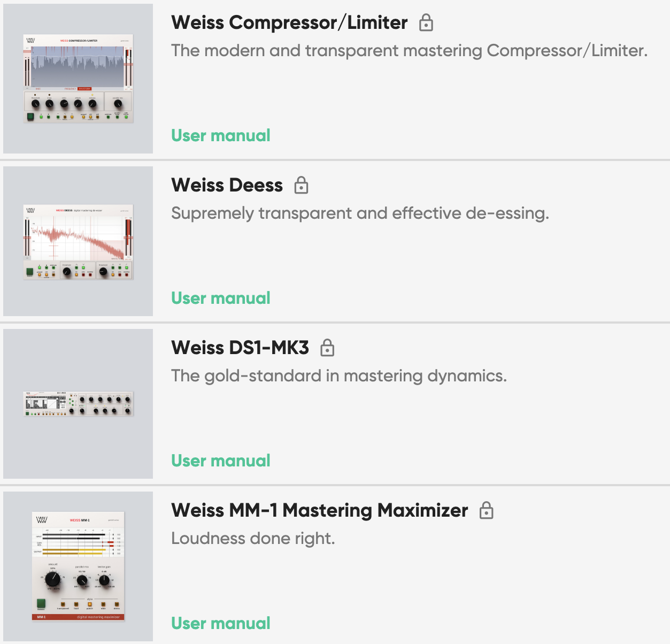The image size is (670, 644).
Task: Open User manual under Weiss MM-1 Mastering Maximizer
Action: tap(220, 623)
